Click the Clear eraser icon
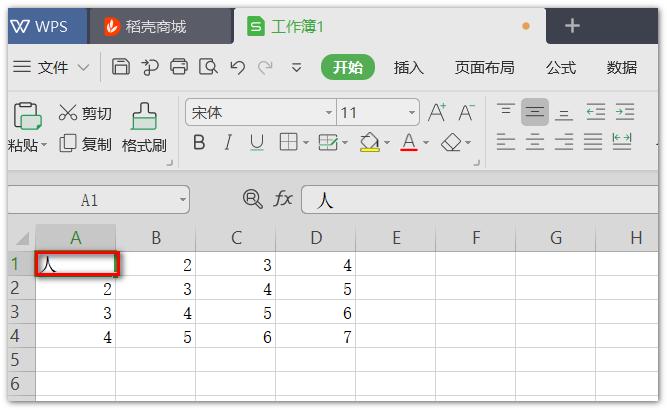This screenshot has width=667, height=410. click(451, 142)
